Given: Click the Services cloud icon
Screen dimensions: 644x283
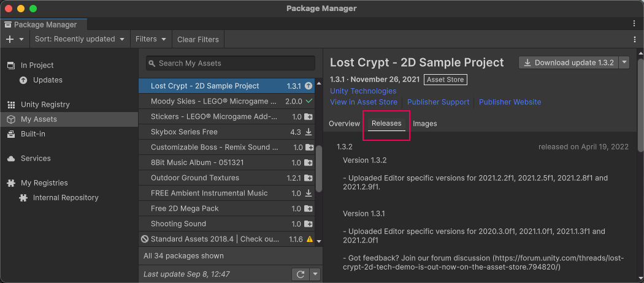Looking at the screenshot, I should (11, 159).
